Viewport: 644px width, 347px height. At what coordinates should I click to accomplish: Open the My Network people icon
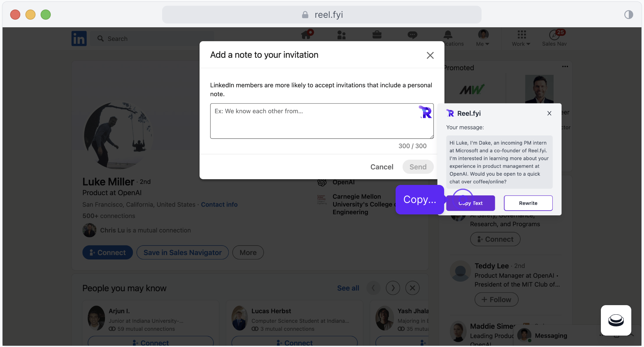coord(341,35)
